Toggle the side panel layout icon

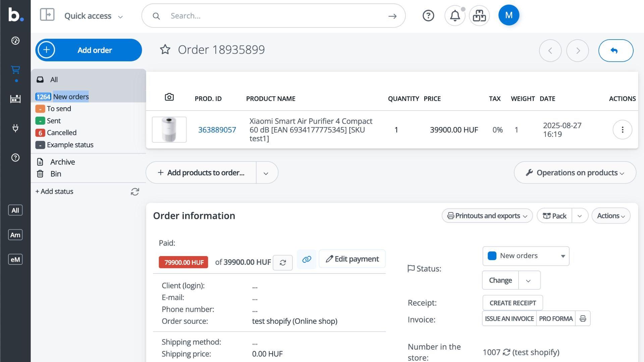(x=47, y=15)
